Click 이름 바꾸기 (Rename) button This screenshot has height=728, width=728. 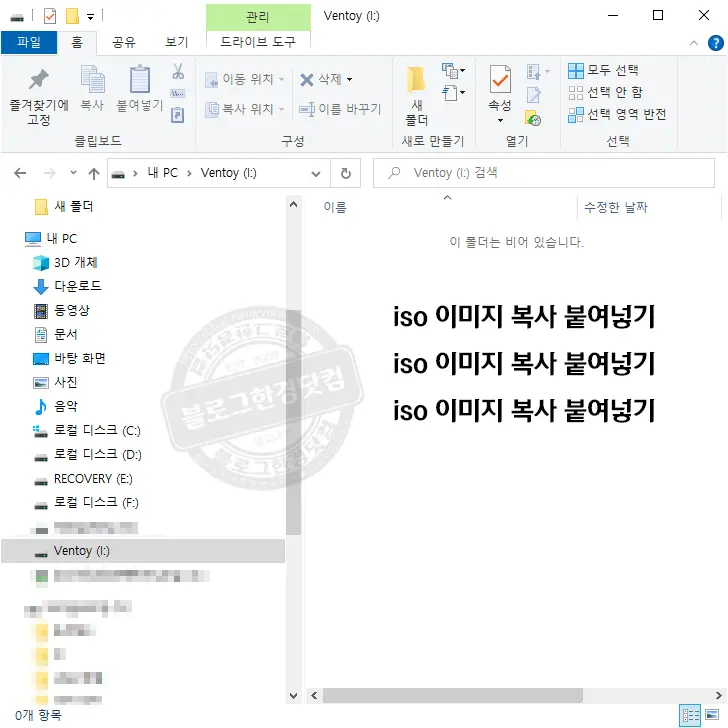click(x=340, y=110)
